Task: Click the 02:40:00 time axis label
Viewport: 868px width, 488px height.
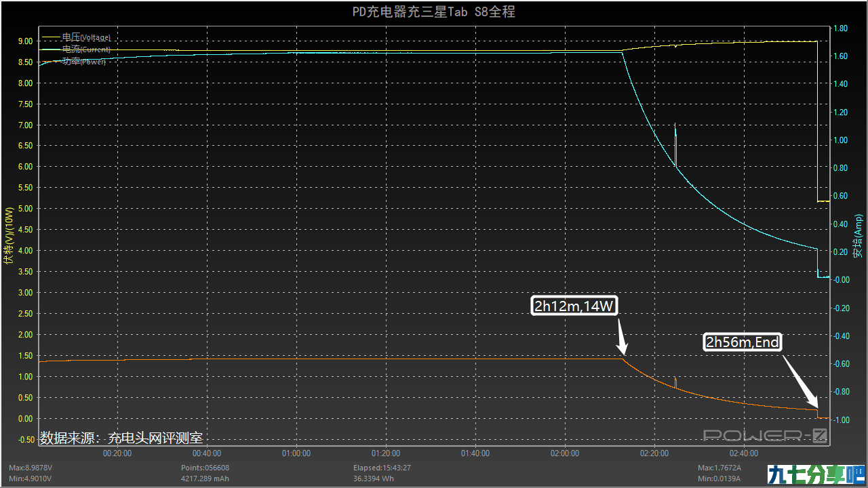Action: (744, 453)
